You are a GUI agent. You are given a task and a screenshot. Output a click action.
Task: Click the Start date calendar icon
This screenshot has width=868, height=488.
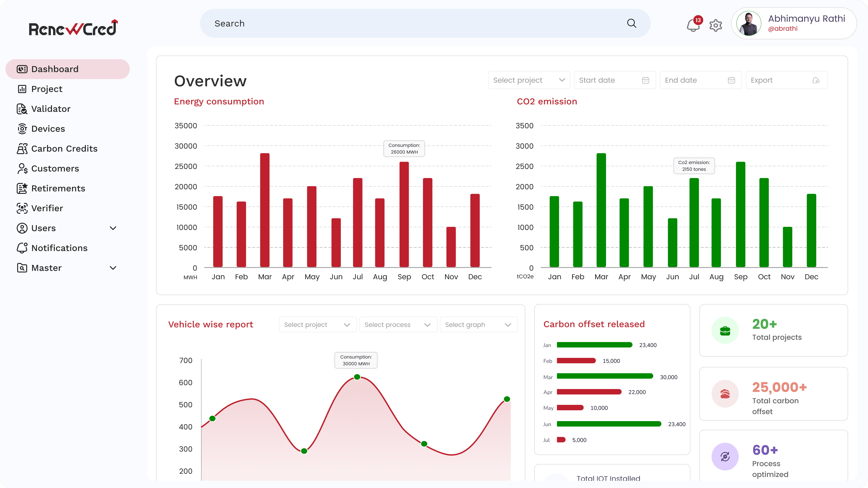[645, 80]
